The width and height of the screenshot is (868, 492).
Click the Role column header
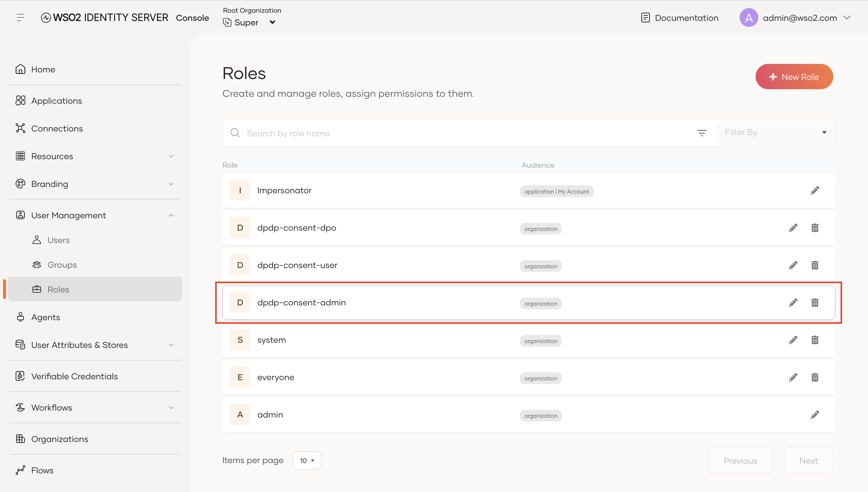(230, 165)
